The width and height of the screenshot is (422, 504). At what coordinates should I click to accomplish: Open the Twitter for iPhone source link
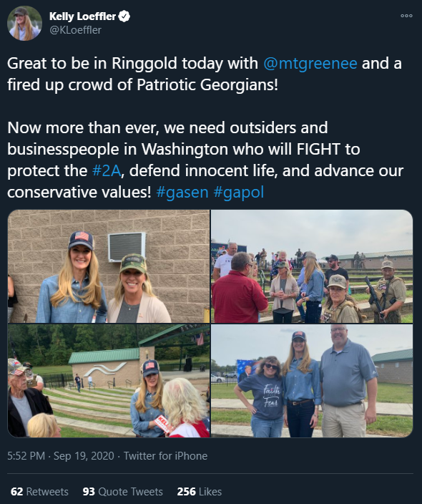click(x=165, y=456)
